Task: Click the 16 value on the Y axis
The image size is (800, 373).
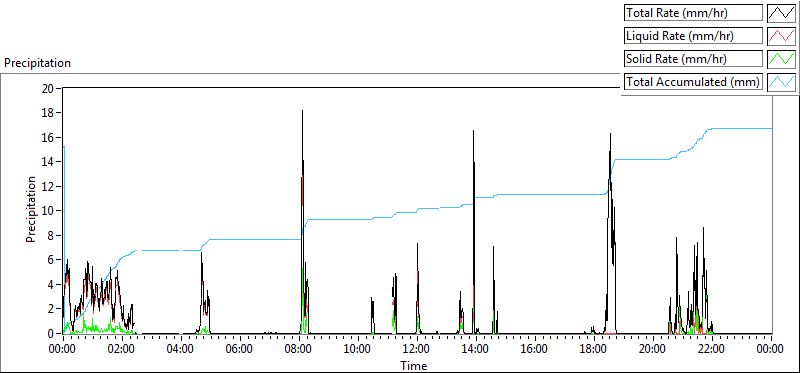Action: [48, 137]
